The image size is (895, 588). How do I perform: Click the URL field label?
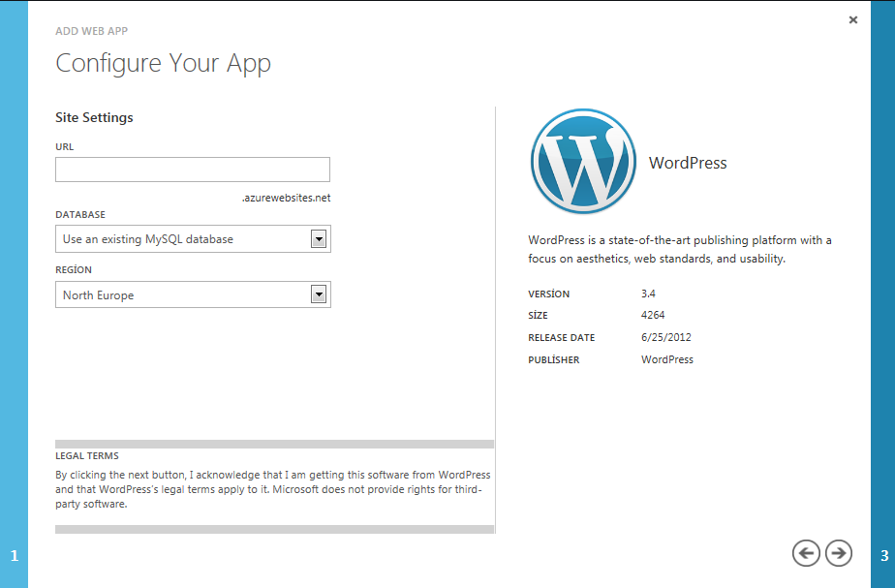point(65,146)
